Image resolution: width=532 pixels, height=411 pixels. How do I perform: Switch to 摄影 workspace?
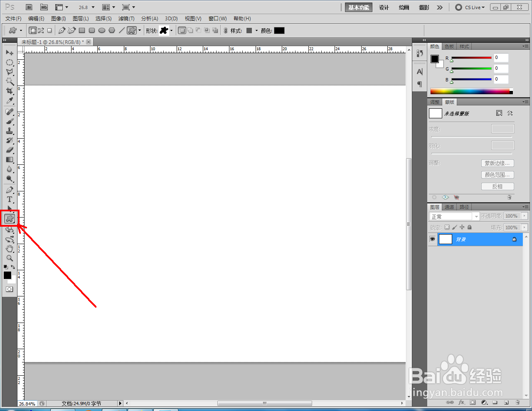point(424,7)
